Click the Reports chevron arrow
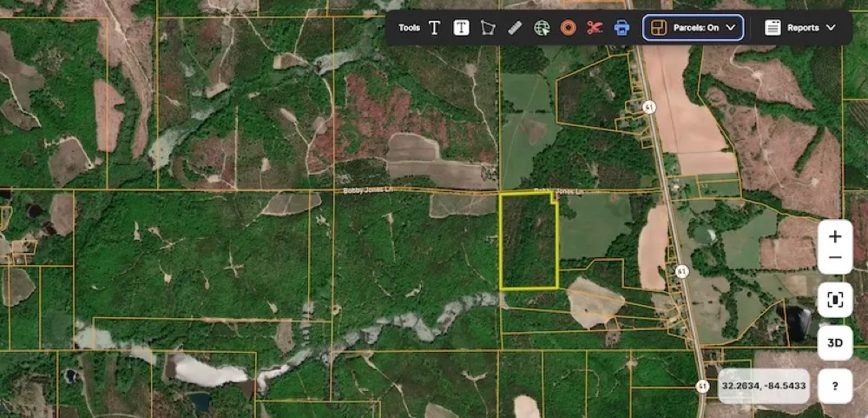The width and height of the screenshot is (868, 418). coord(831,28)
